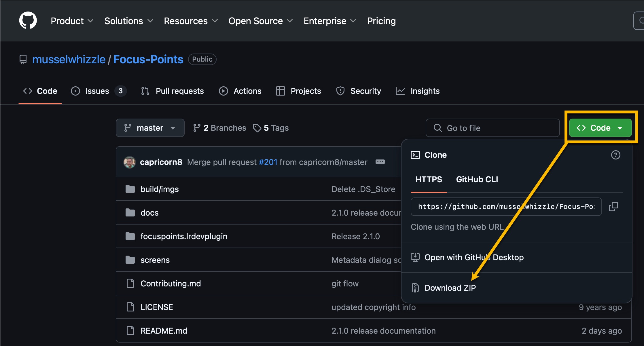Select the Code repository tab
The height and width of the screenshot is (346, 644).
click(x=40, y=91)
